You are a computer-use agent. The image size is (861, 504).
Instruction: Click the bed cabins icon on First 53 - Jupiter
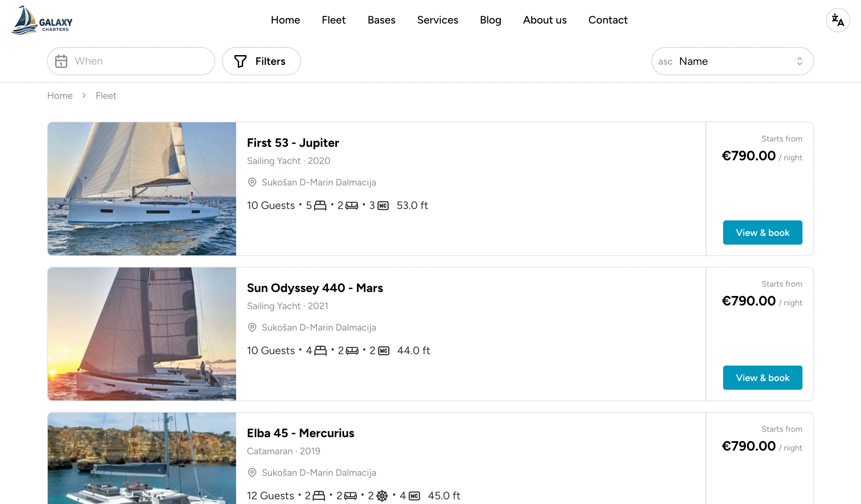[320, 205]
